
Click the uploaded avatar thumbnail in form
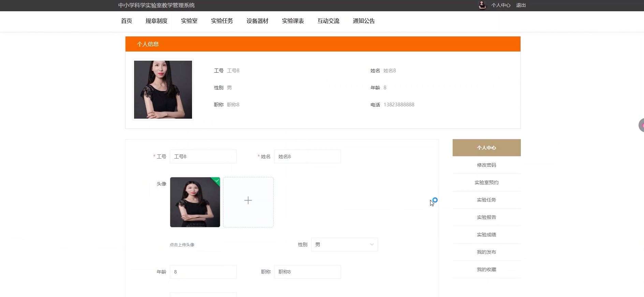coord(195,203)
